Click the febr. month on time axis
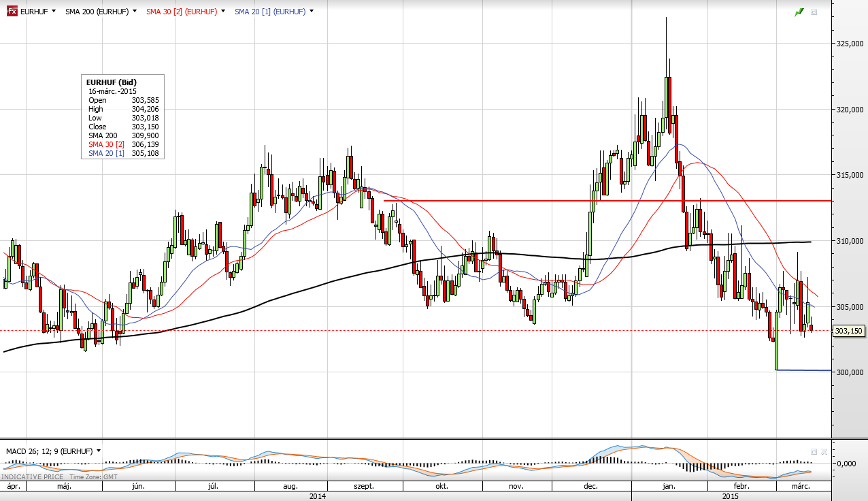Viewport: 868px width, 501px height. [x=741, y=487]
